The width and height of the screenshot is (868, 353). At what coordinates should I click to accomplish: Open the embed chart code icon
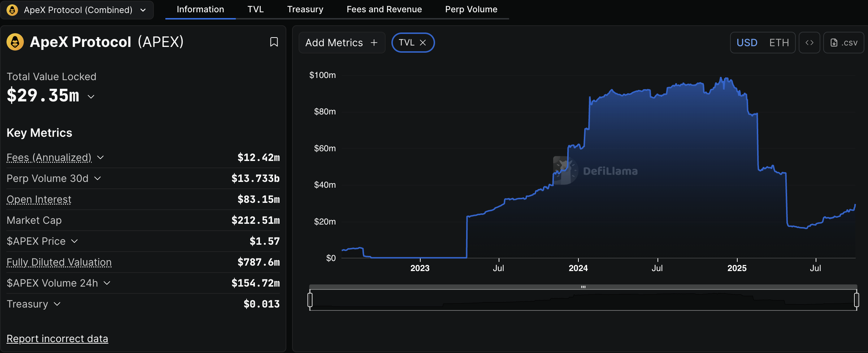(810, 43)
